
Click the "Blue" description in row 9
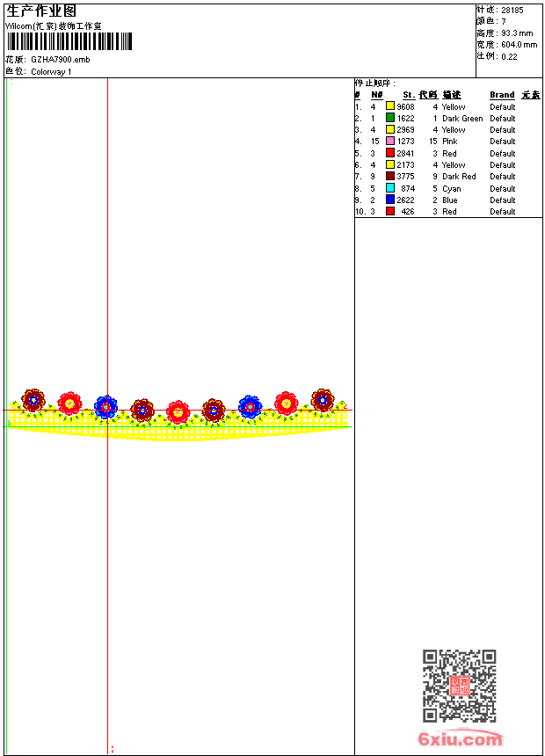[449, 200]
